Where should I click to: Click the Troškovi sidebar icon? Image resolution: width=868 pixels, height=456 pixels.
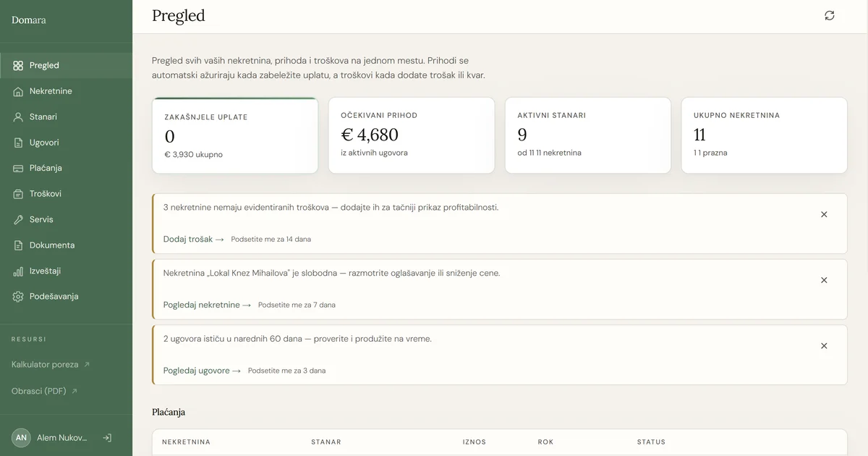(x=18, y=194)
